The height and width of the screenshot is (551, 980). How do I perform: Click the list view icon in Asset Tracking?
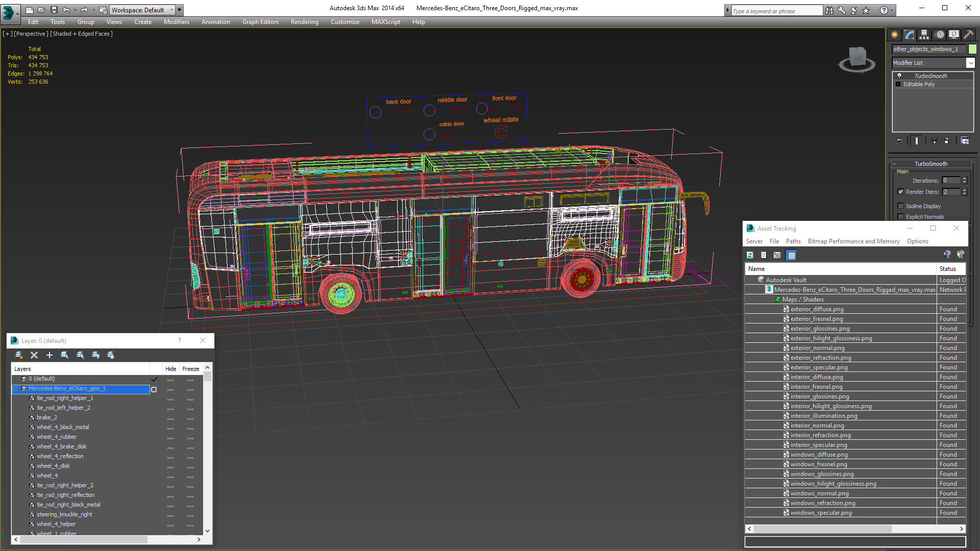point(764,255)
